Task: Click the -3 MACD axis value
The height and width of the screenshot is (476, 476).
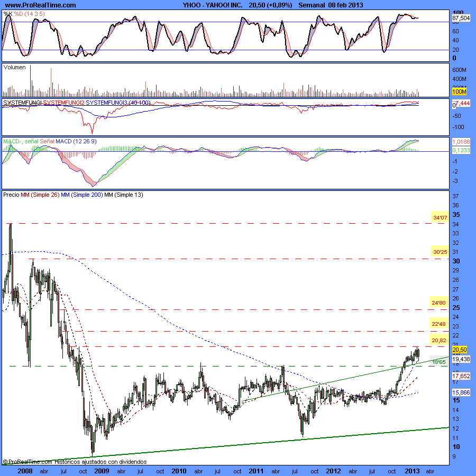Action: [455, 181]
